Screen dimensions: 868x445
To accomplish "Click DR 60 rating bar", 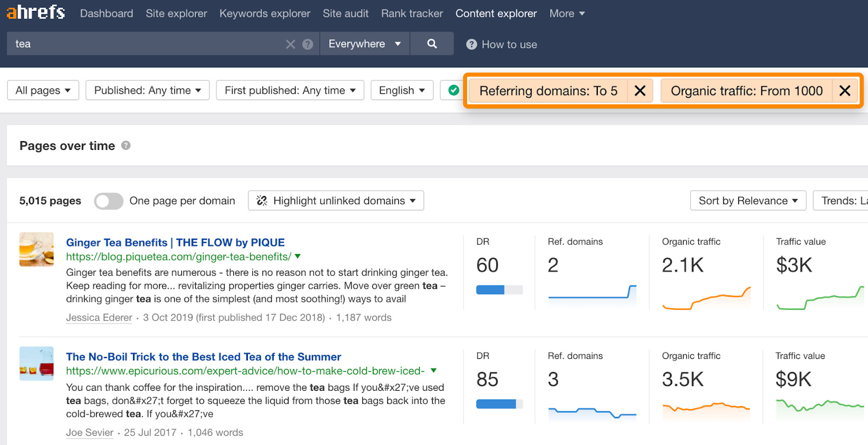I will (500, 290).
